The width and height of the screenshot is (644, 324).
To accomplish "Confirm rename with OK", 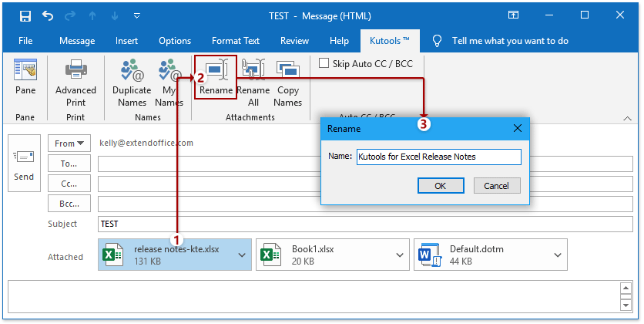I will coord(441,185).
